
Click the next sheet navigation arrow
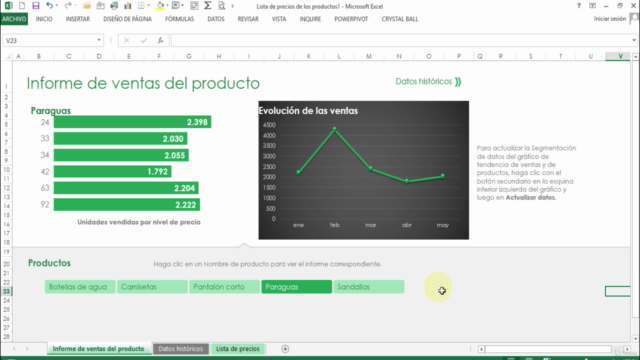tap(27, 349)
